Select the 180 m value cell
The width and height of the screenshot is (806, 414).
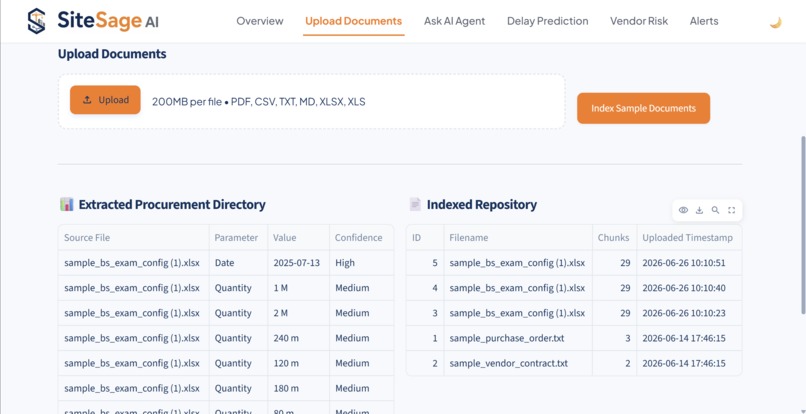click(298, 389)
